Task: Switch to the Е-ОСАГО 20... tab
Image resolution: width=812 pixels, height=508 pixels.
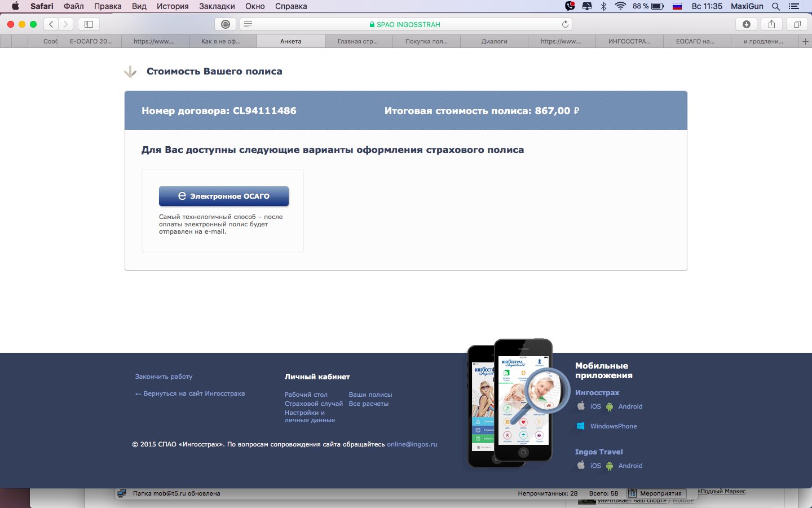Action: [91, 41]
